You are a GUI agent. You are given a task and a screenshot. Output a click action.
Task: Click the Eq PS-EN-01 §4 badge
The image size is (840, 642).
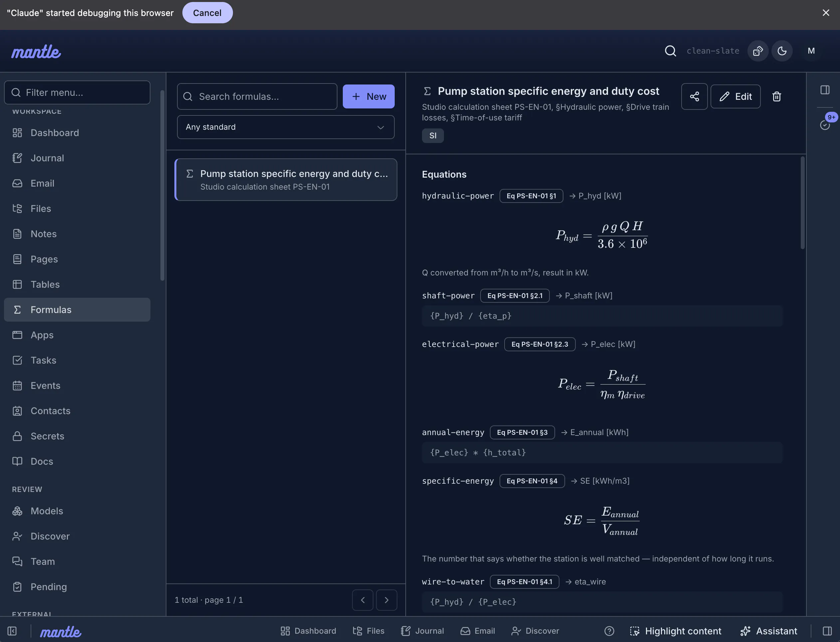532,481
